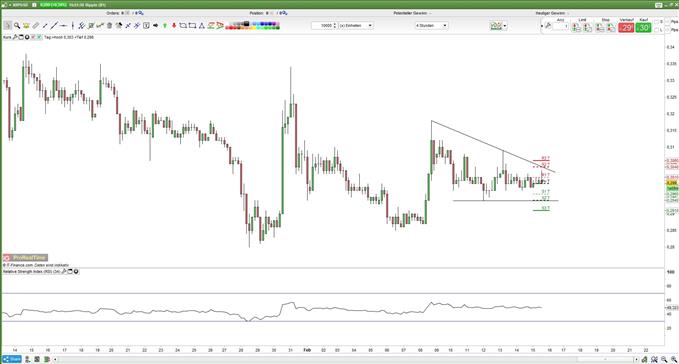Image resolution: width=679 pixels, height=364 pixels.
Task: Choose the horizontal line drawing tool
Action: (x=63, y=26)
